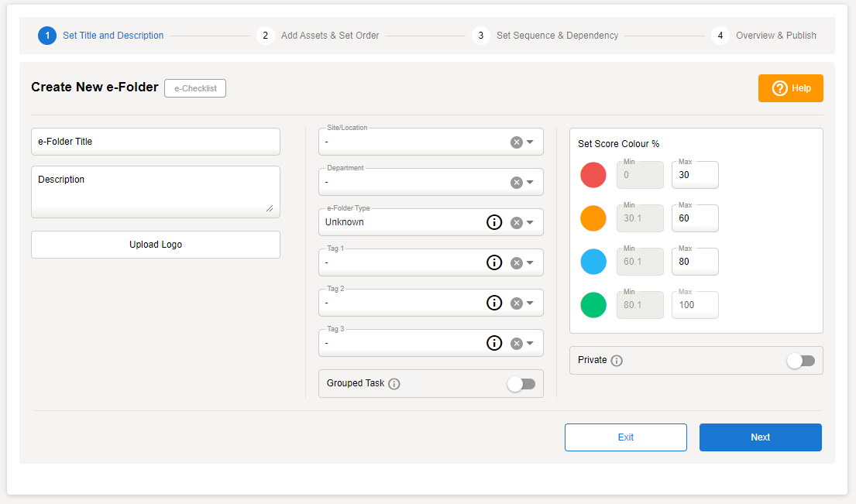The height and width of the screenshot is (504, 856).
Task: Open the orange Help button
Action: (790, 88)
